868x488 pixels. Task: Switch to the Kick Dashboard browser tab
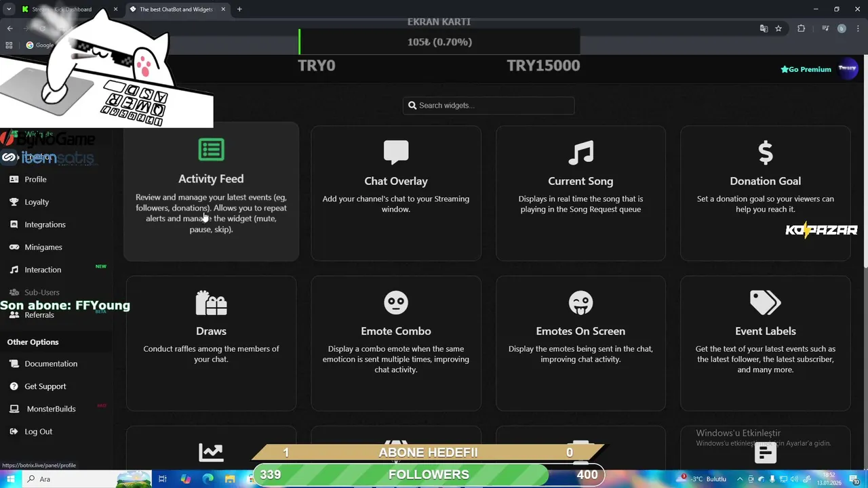(69, 9)
